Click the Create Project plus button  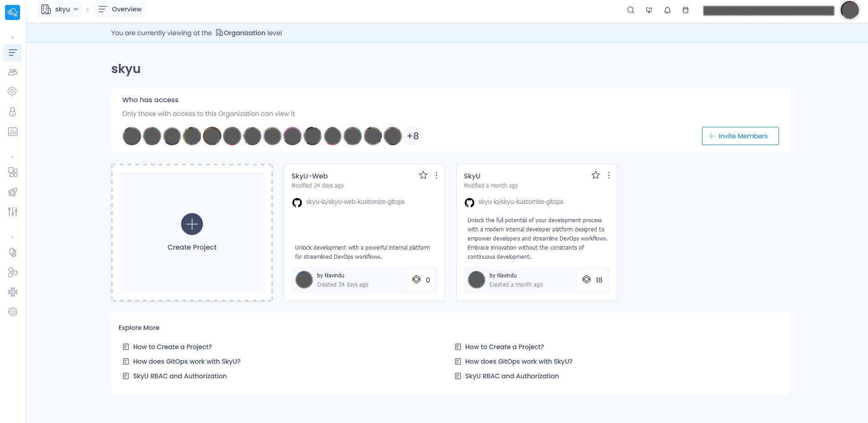click(192, 224)
